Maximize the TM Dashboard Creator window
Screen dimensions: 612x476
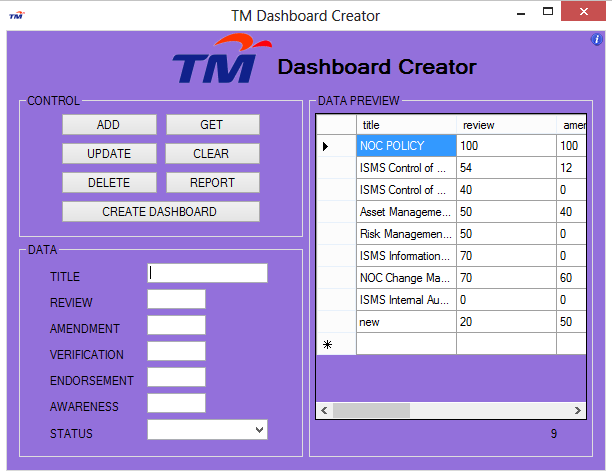[548, 12]
